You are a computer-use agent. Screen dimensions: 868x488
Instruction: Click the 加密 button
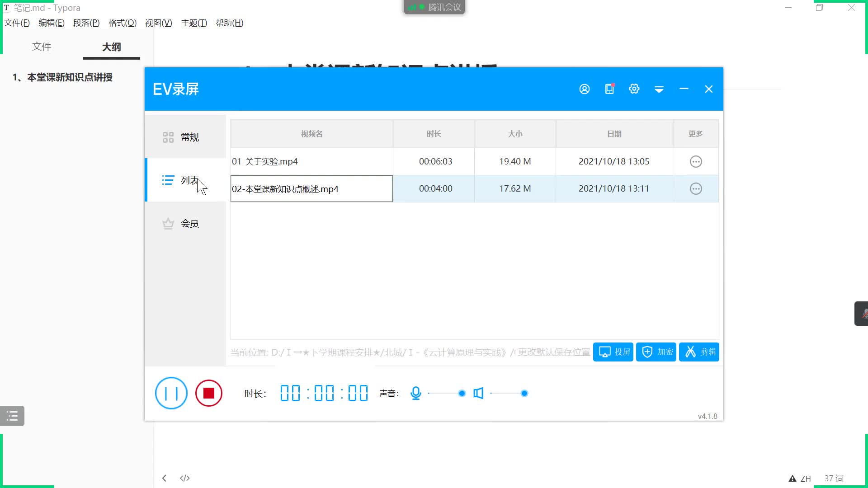point(656,352)
